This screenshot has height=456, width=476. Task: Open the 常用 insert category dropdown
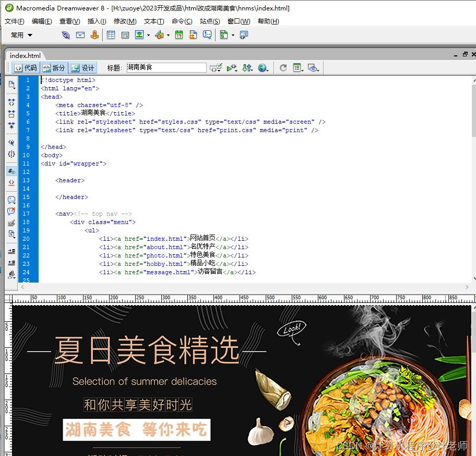point(21,35)
